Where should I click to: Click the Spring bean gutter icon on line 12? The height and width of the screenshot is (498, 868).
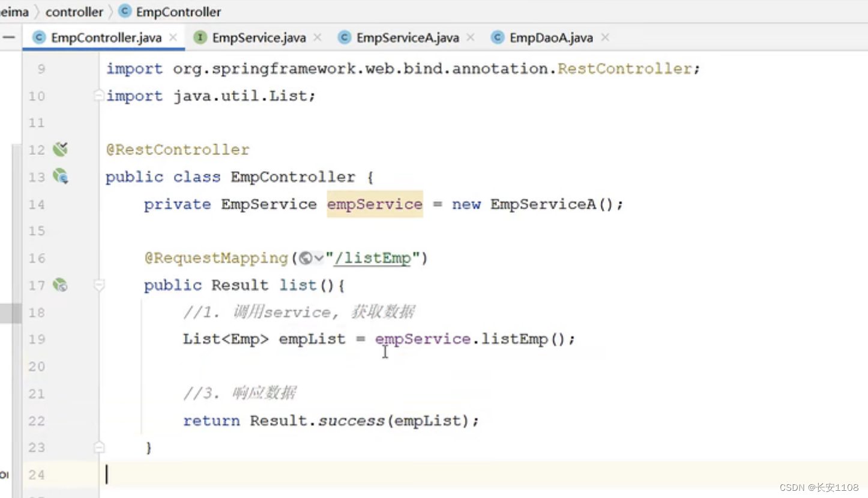pos(60,149)
